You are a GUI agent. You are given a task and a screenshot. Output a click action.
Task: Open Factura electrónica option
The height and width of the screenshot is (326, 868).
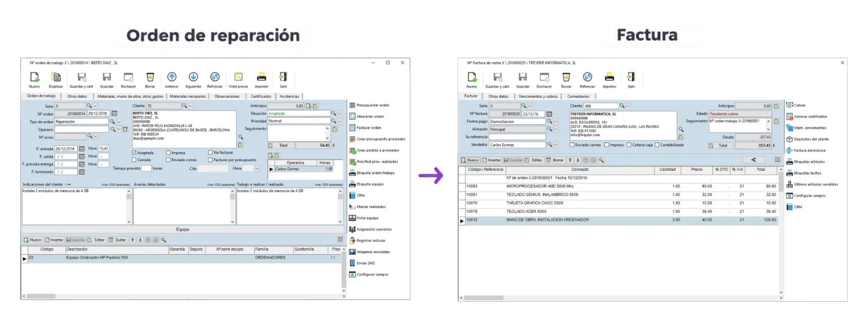[806, 151]
